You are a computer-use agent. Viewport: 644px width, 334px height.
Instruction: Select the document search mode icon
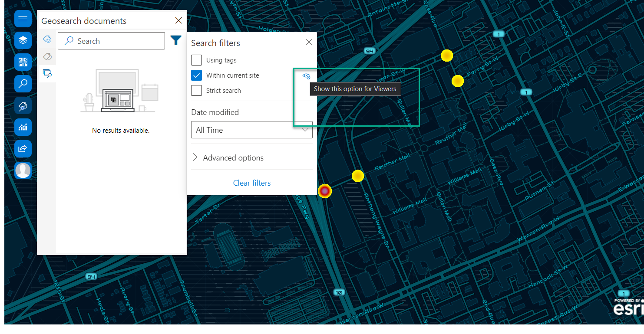(47, 73)
